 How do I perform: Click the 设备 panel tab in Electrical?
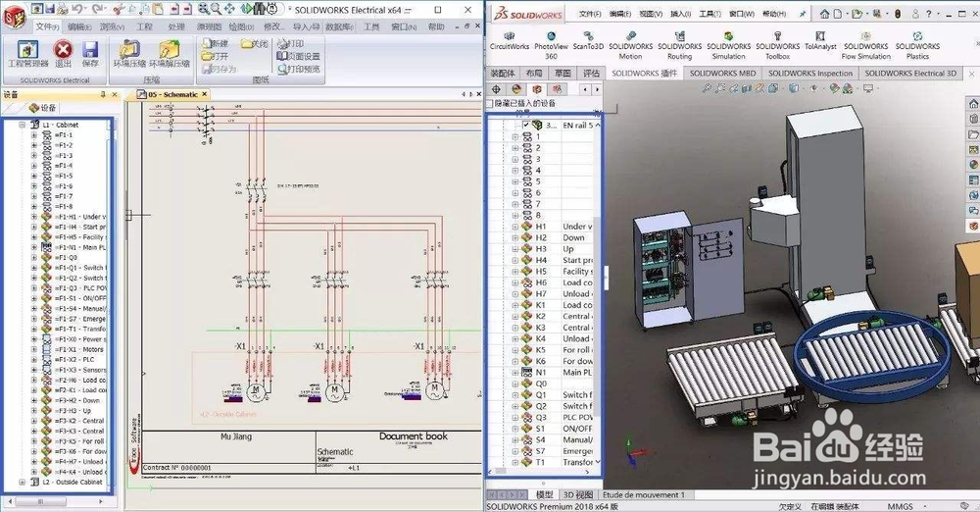pos(42,108)
